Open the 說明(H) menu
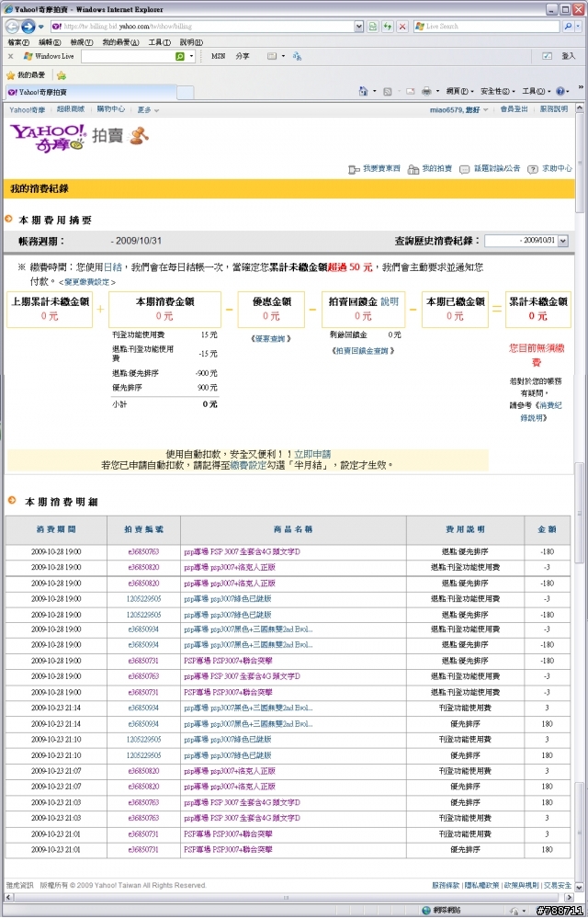This screenshot has width=588, height=918. (191, 42)
